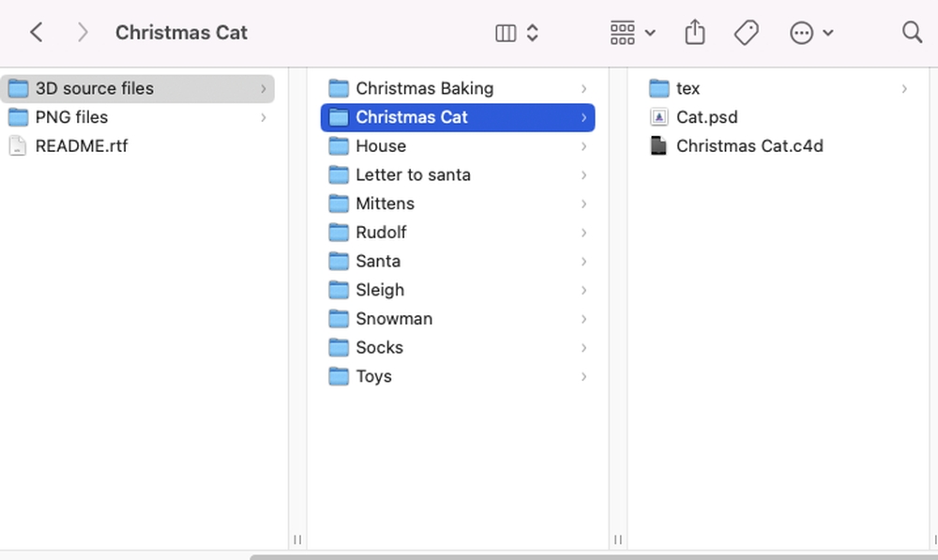Viewport: 938px width, 560px height.
Task: Click the 'tex' folder name
Action: 688,88
